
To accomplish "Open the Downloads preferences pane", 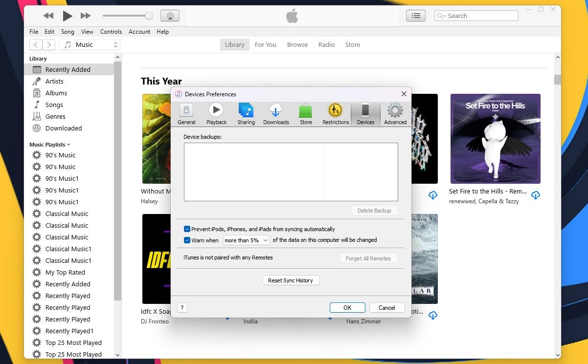I will [275, 114].
